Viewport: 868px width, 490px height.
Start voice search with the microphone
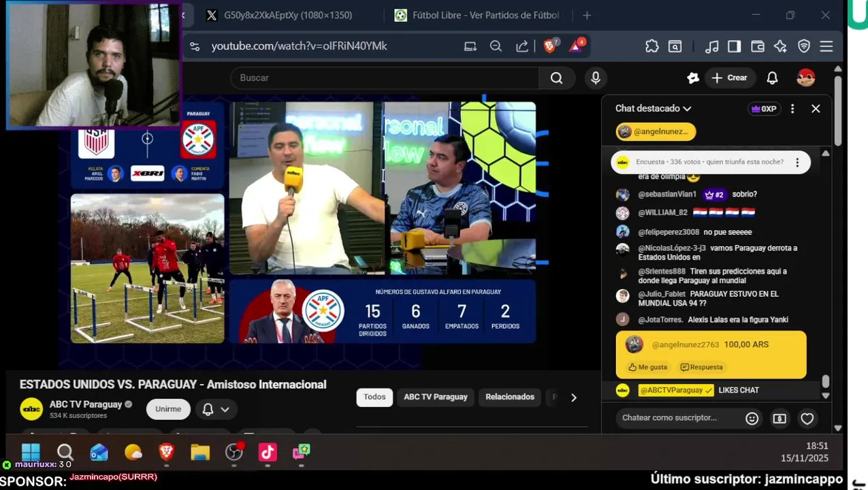click(596, 78)
